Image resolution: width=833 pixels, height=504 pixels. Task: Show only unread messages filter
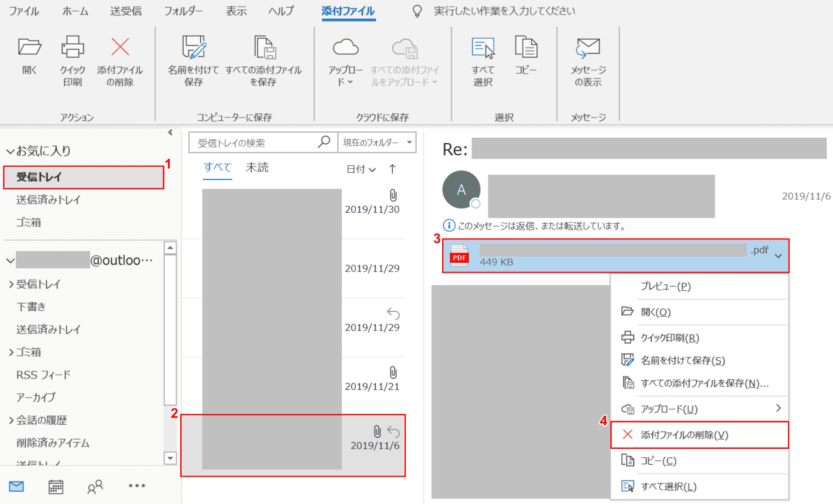pos(257,168)
